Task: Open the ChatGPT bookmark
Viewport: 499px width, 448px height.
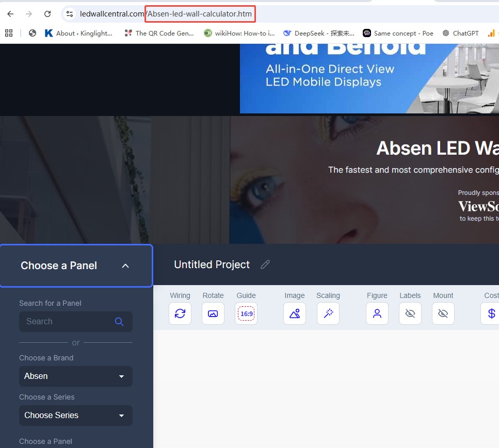Action: pyautogui.click(x=460, y=33)
